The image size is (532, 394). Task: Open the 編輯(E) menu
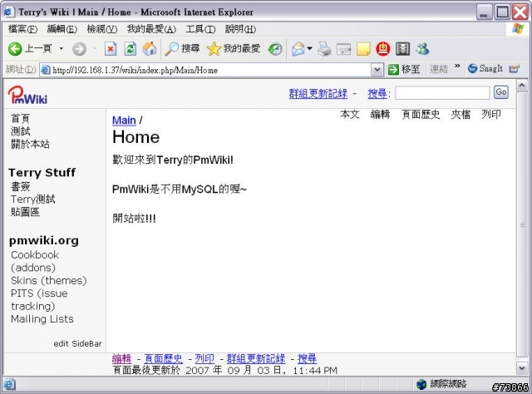point(62,30)
